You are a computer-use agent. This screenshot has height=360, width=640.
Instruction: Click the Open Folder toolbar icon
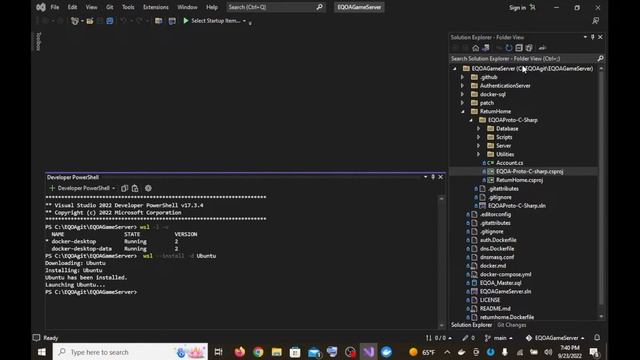pos(90,21)
